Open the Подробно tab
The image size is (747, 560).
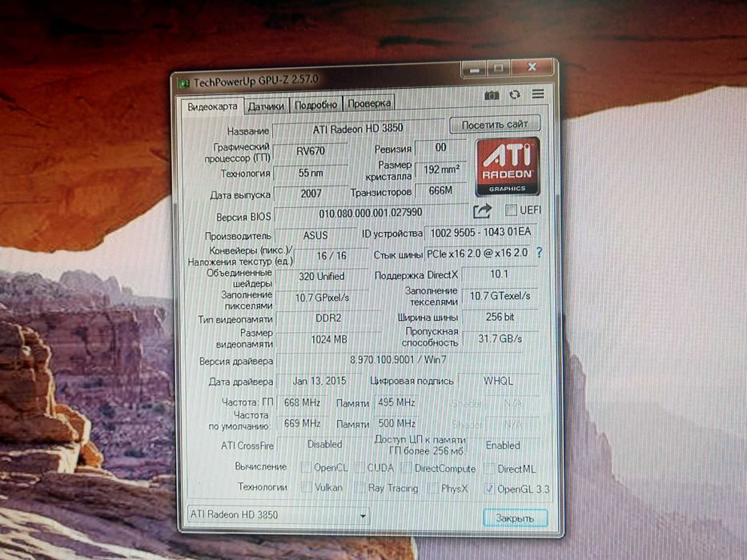(315, 105)
